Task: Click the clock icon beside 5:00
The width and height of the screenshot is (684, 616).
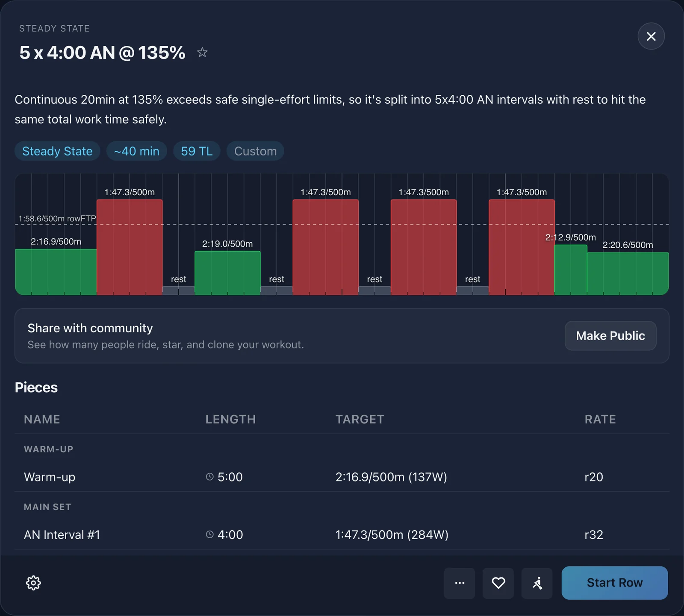Action: (209, 477)
